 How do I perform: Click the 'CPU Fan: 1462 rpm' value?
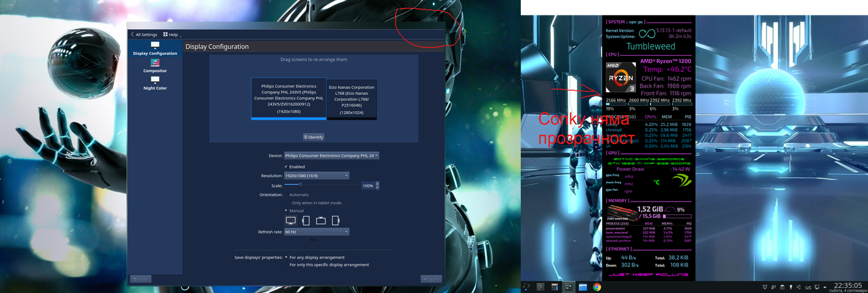point(666,79)
